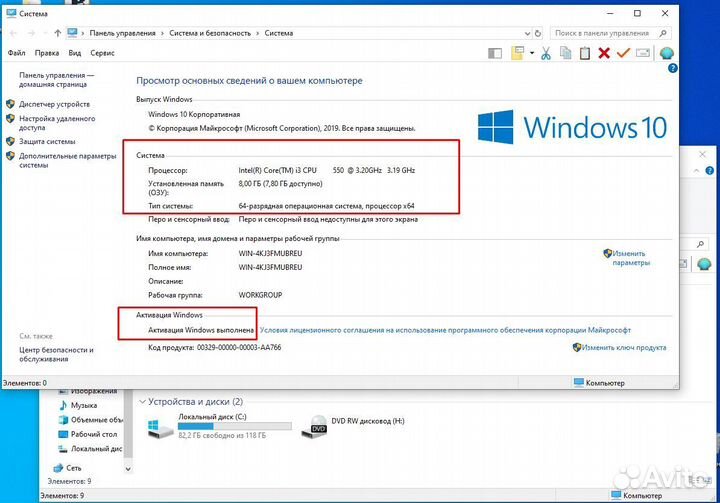Click green shell icon in background Explorer window
The width and height of the screenshot is (720, 503).
click(x=704, y=264)
